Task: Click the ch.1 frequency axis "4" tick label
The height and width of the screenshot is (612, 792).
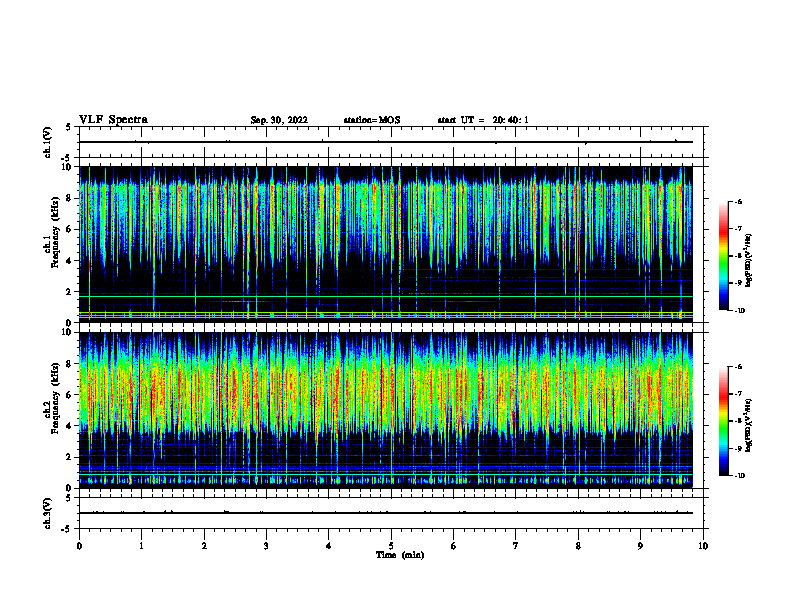Action: [x=69, y=261]
